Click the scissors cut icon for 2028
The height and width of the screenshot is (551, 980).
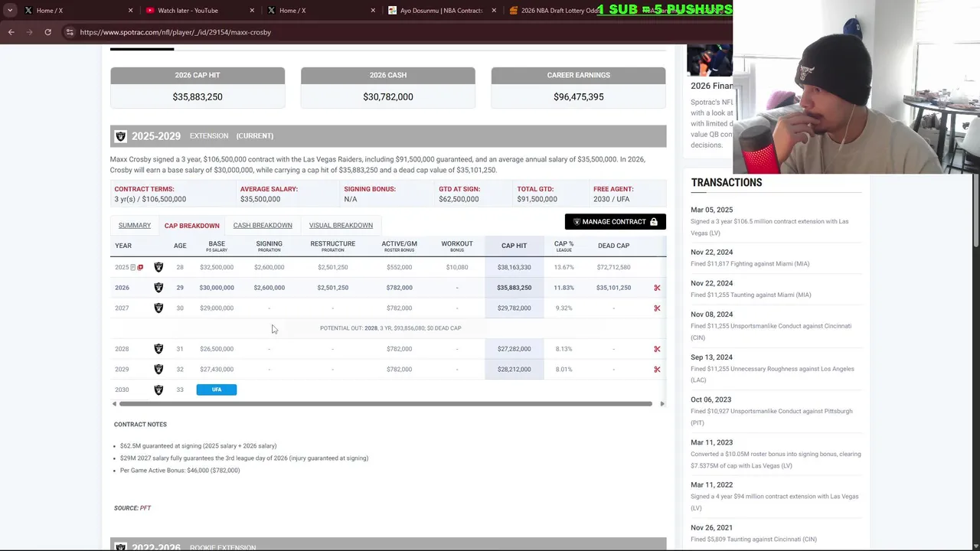coord(657,349)
